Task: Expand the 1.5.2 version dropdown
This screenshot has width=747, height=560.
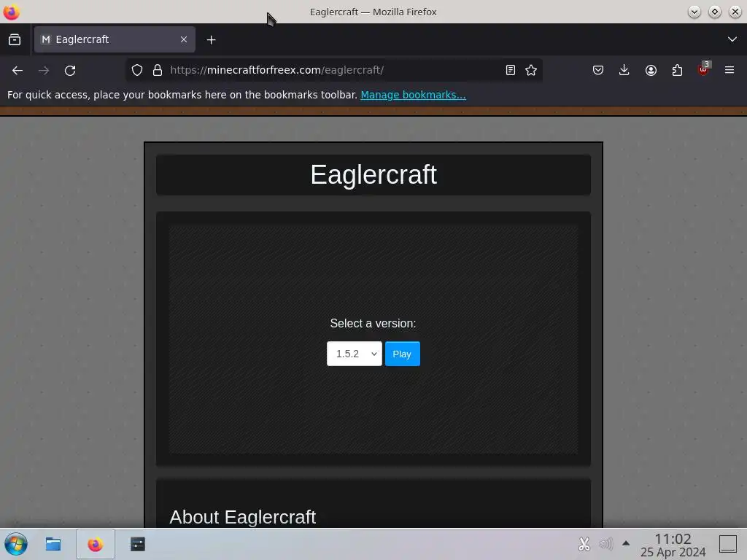Action: click(x=354, y=354)
